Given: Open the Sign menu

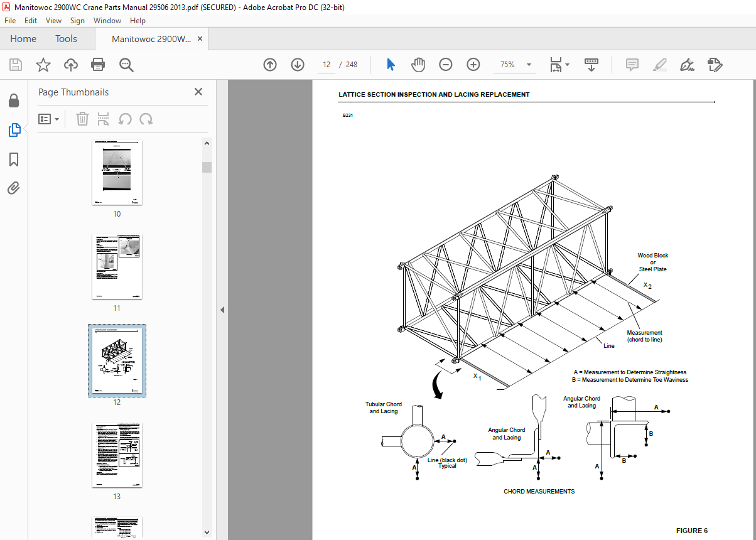Looking at the screenshot, I should [78, 21].
